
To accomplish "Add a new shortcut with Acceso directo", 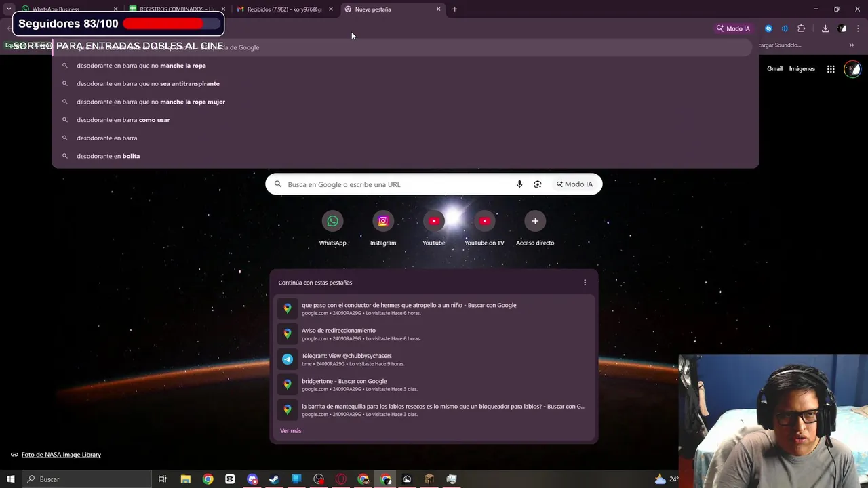I will pyautogui.click(x=535, y=228).
